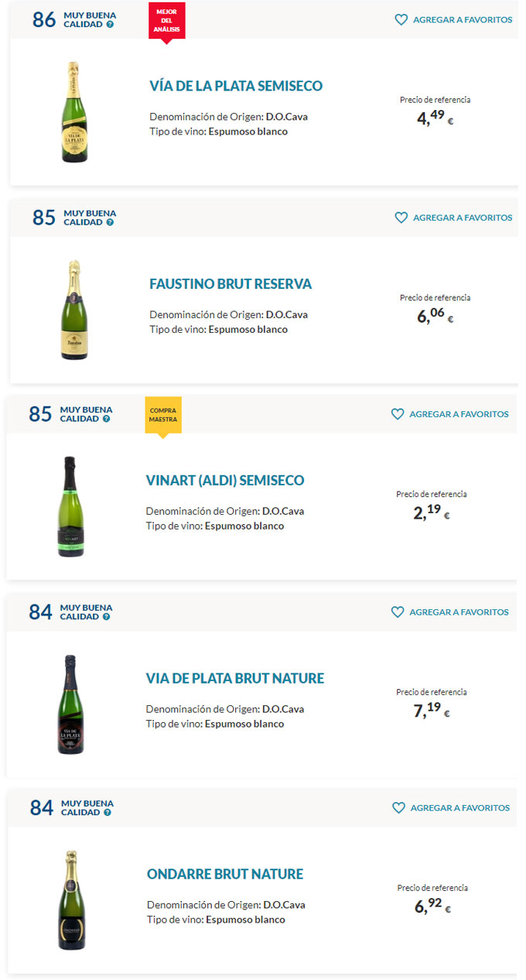Click the info icon beside the 86 quality score
The height and width of the screenshot is (980, 526).
[110, 25]
